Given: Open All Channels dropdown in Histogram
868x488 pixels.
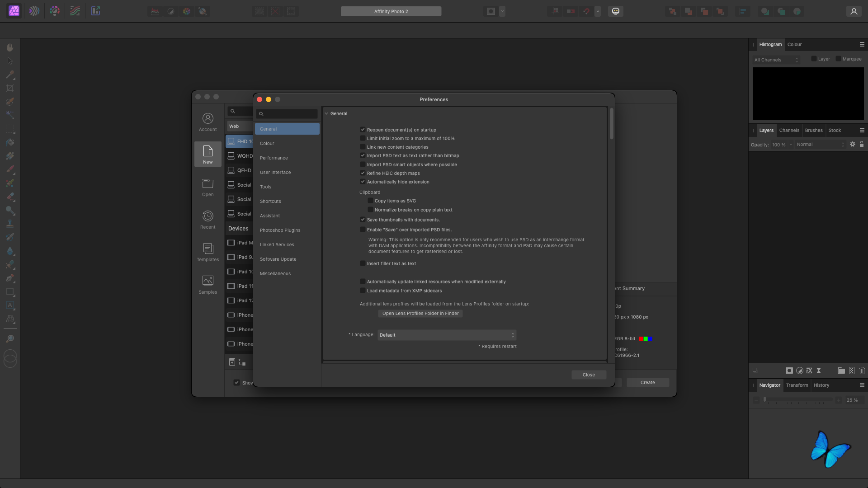Looking at the screenshot, I should click(x=776, y=60).
